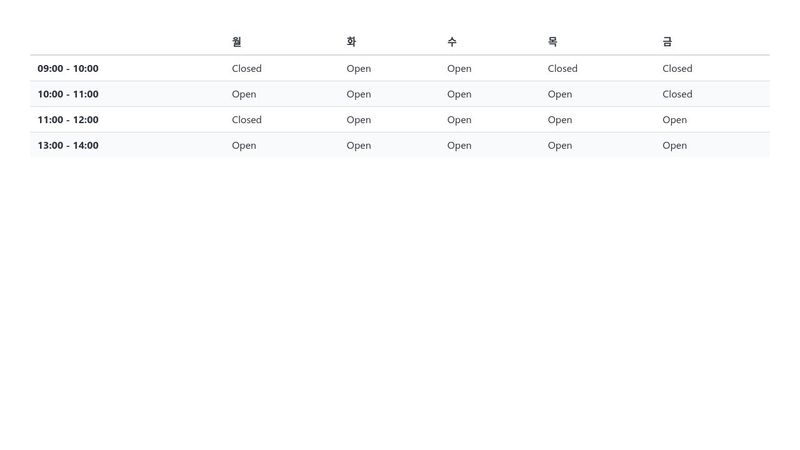This screenshot has width=800, height=450.
Task: Select the 11:00 - 12:00 row label
Action: (x=68, y=120)
